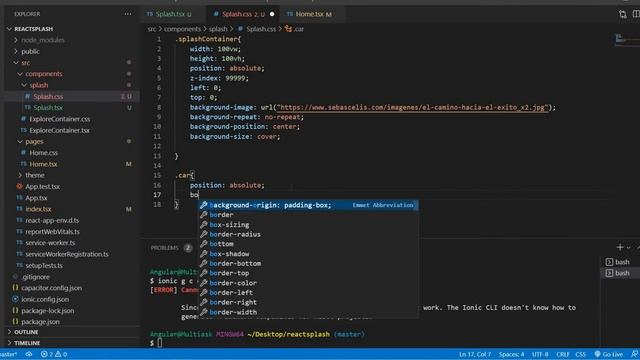Open Home.tsx in pages folder
The width and height of the screenshot is (640, 360).
[43, 164]
